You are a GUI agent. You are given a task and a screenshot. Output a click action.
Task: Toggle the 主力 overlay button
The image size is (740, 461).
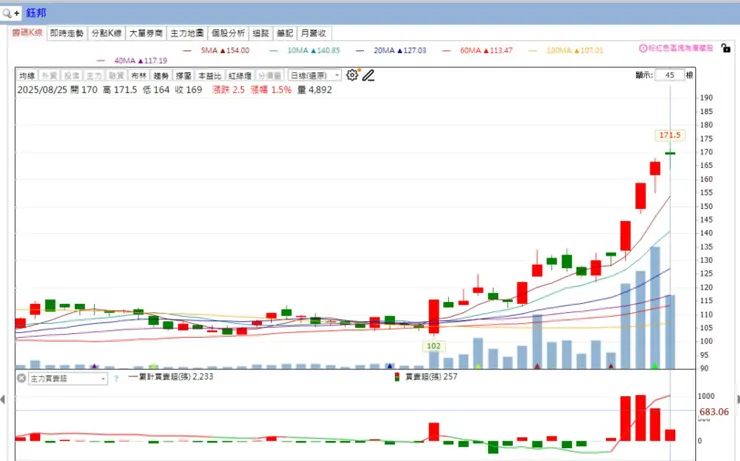tap(93, 75)
